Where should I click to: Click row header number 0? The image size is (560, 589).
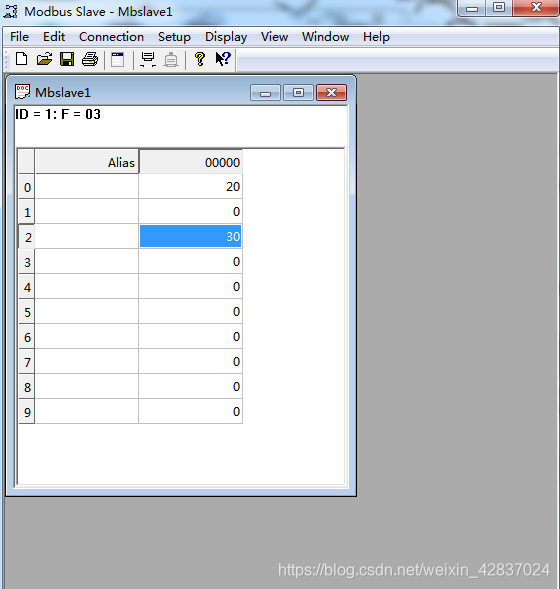pos(27,187)
